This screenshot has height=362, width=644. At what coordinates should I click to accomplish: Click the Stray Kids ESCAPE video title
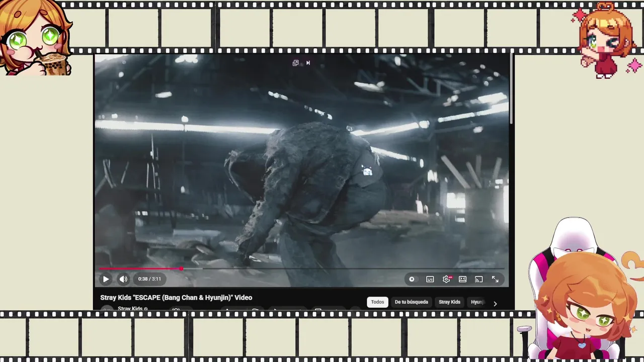(x=176, y=298)
